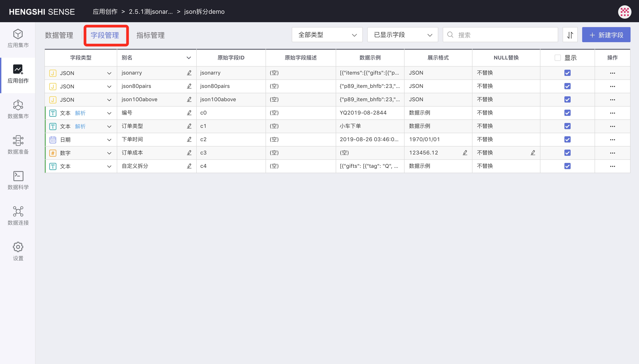Edit alias pencil icon for 自定义拆分
Image resolution: width=639 pixels, height=364 pixels.
[x=189, y=166]
